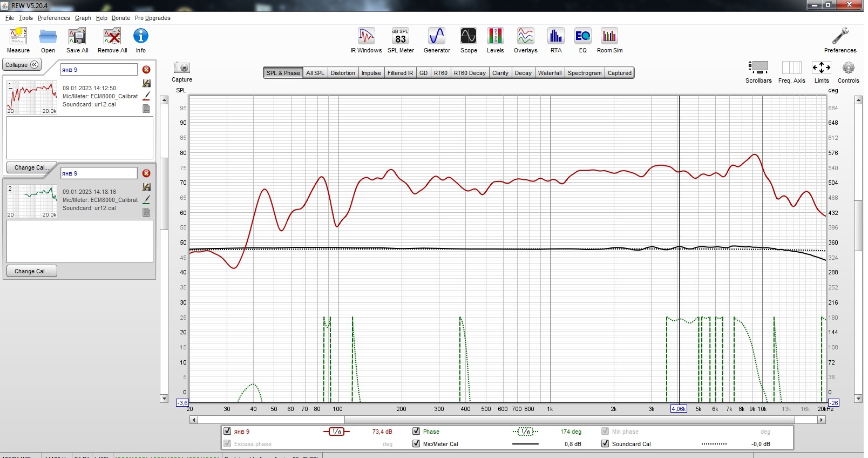Open the EQ window
This screenshot has height=458, width=868.
coord(583,36)
